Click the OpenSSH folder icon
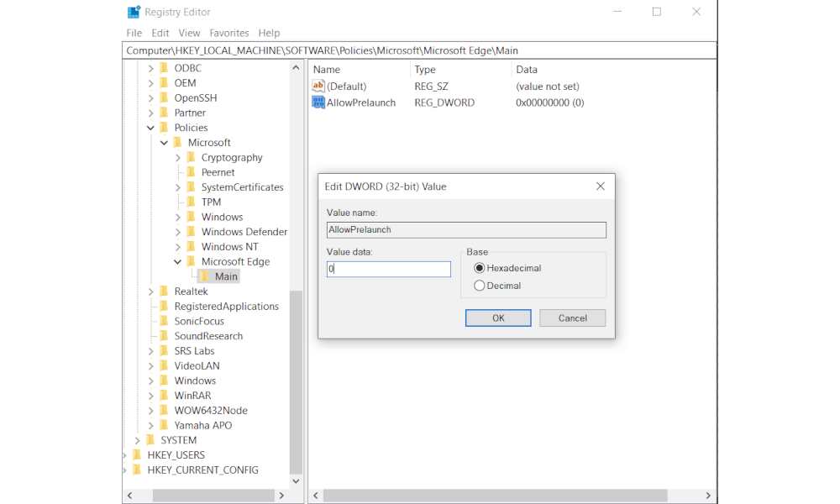This screenshot has width=840, height=504. coord(164,98)
